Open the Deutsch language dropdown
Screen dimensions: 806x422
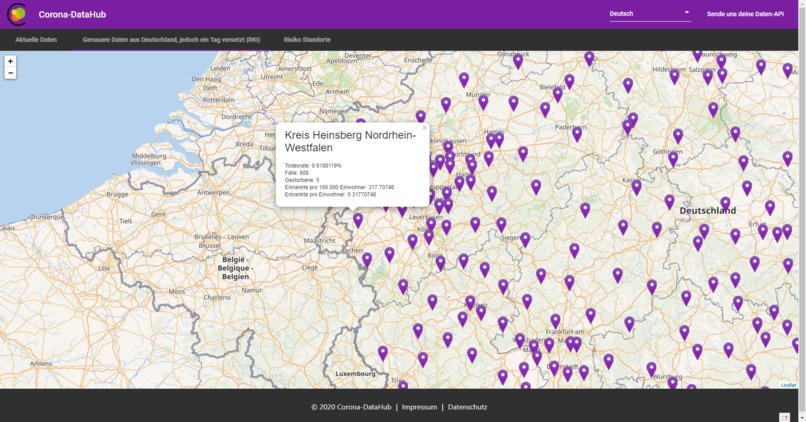pos(650,14)
